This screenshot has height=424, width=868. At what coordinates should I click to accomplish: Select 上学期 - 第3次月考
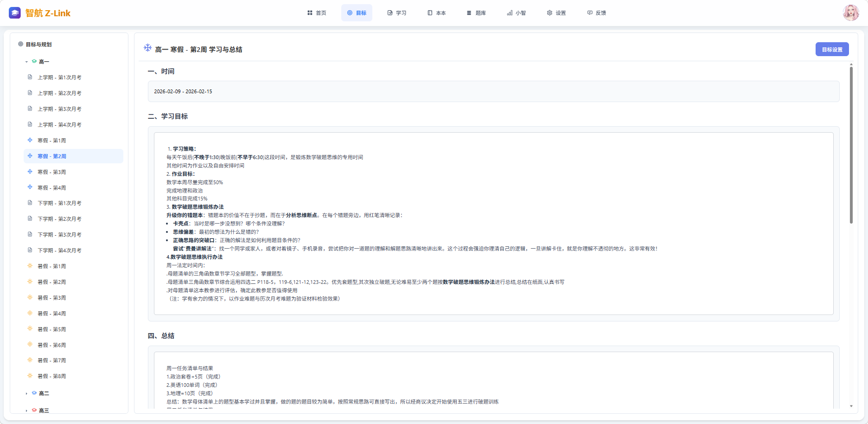click(x=73, y=109)
